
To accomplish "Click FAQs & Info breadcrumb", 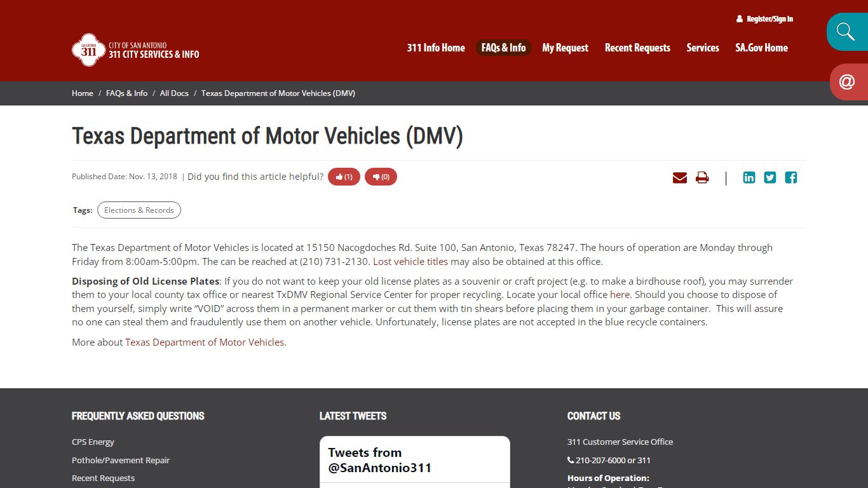I will click(x=126, y=93).
